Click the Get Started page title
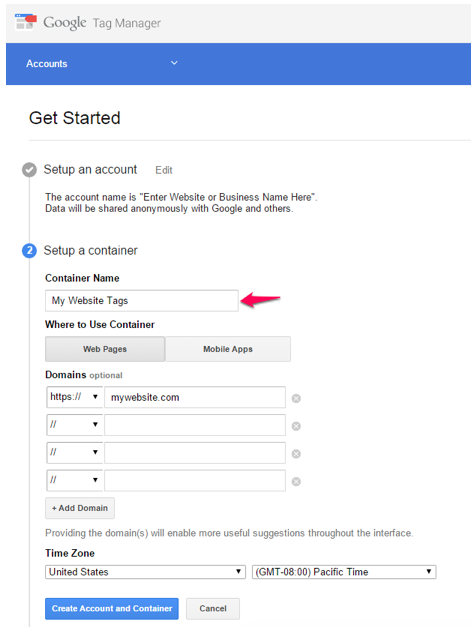This screenshot has width=474, height=627. pos(74,118)
